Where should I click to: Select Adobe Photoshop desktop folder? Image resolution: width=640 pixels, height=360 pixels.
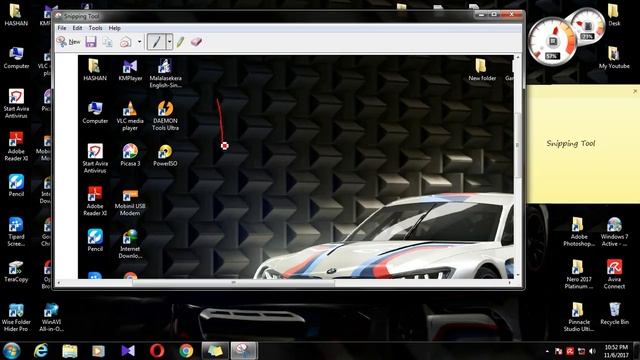click(579, 232)
